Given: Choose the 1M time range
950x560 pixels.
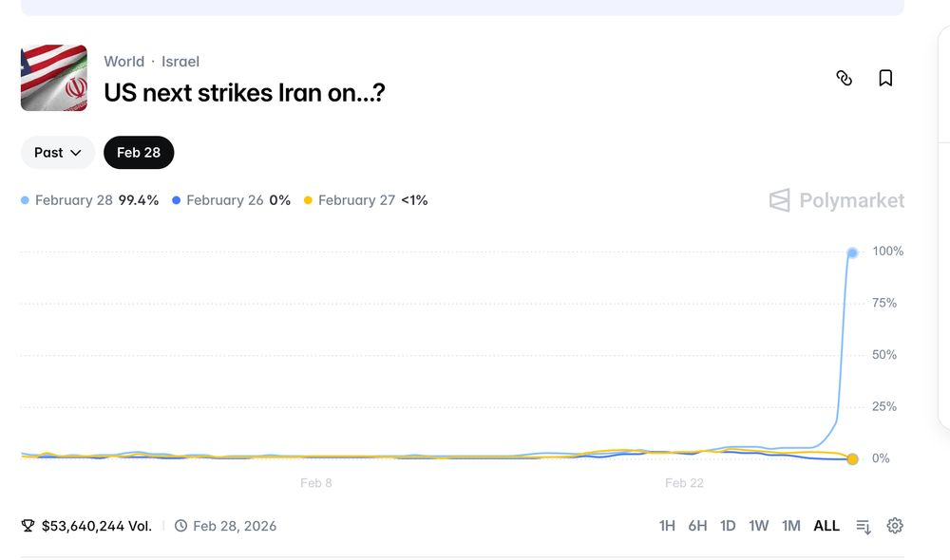Looking at the screenshot, I should (x=790, y=526).
